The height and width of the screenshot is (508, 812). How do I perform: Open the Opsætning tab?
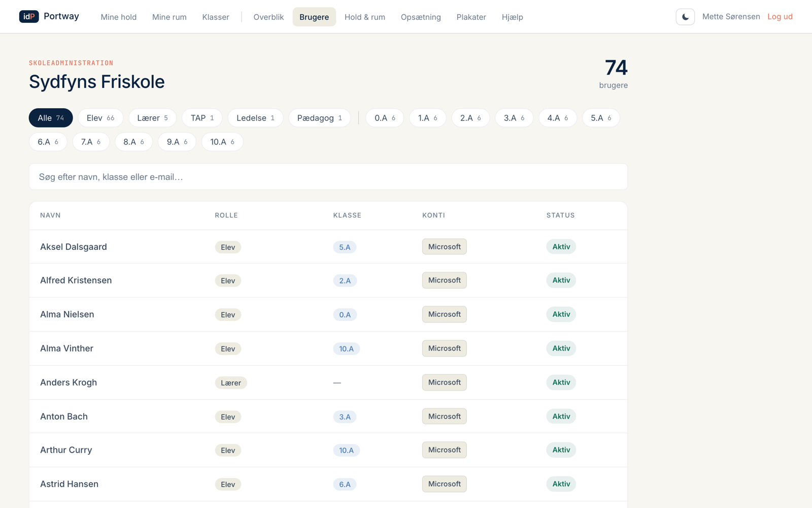[421, 17]
